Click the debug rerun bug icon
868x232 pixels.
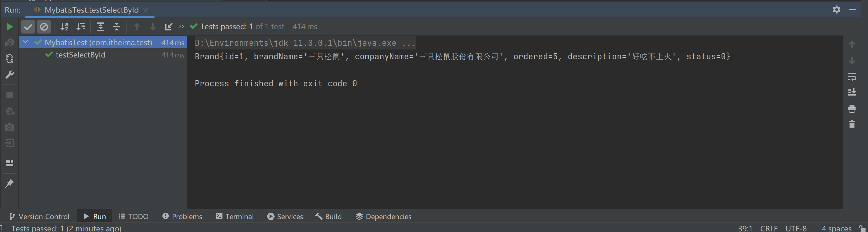point(10,111)
